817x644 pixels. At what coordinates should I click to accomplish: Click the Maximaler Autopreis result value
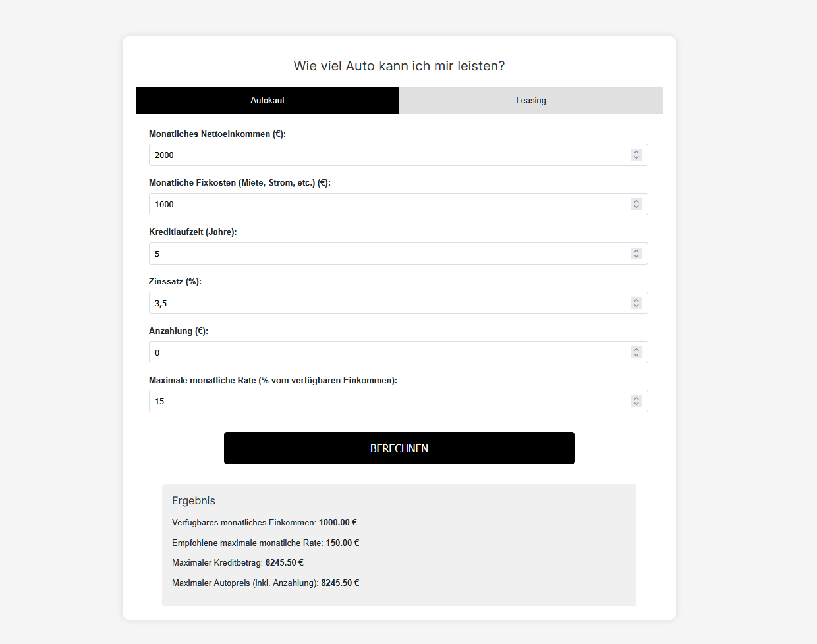point(340,583)
